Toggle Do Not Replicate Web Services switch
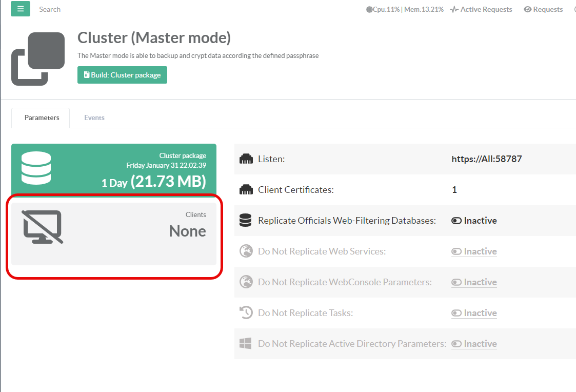 point(473,251)
